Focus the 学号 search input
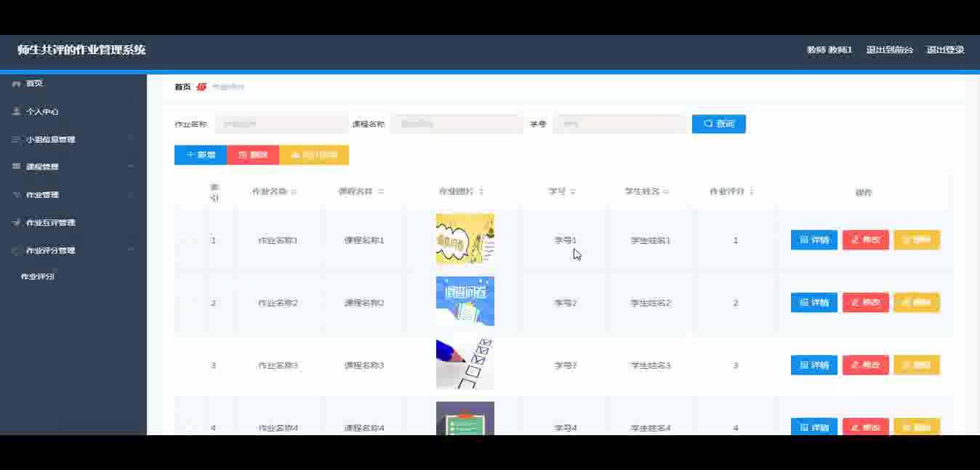 coord(619,124)
